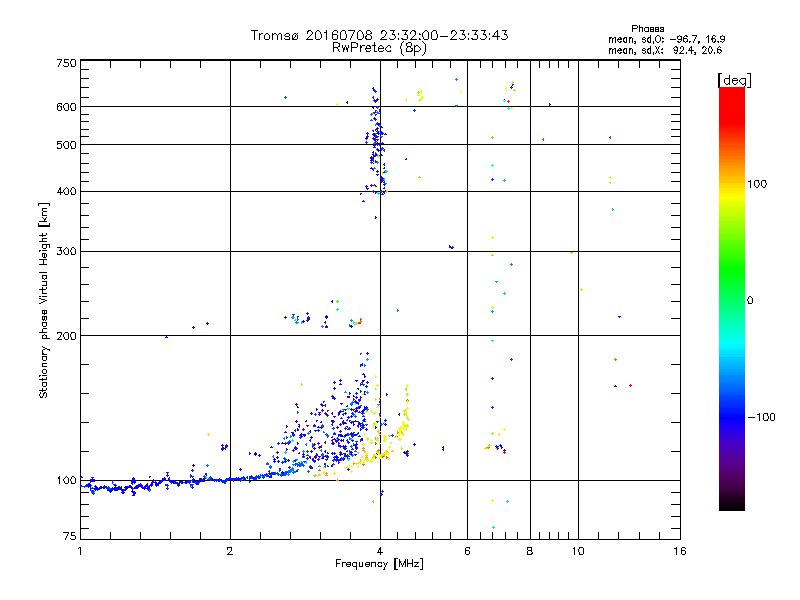Viewport: 800px width, 600px height.
Task: Click the frequency axis "8" tick label
Action: click(530, 551)
